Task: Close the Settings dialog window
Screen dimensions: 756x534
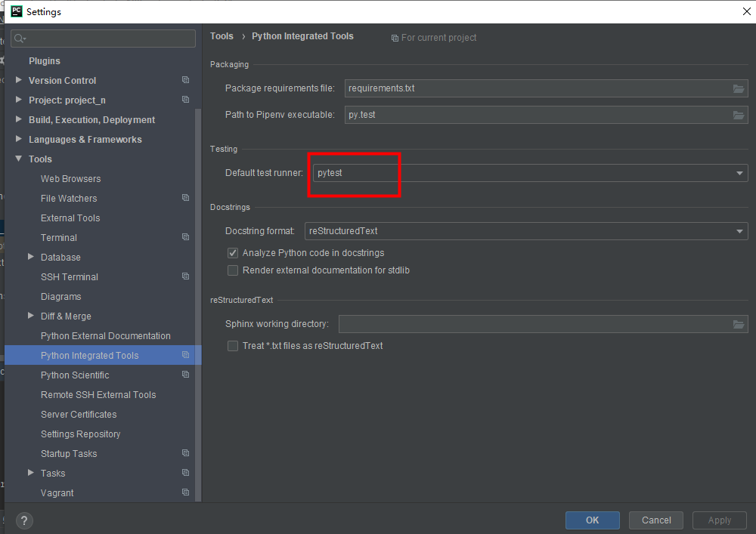Action: pos(746,11)
